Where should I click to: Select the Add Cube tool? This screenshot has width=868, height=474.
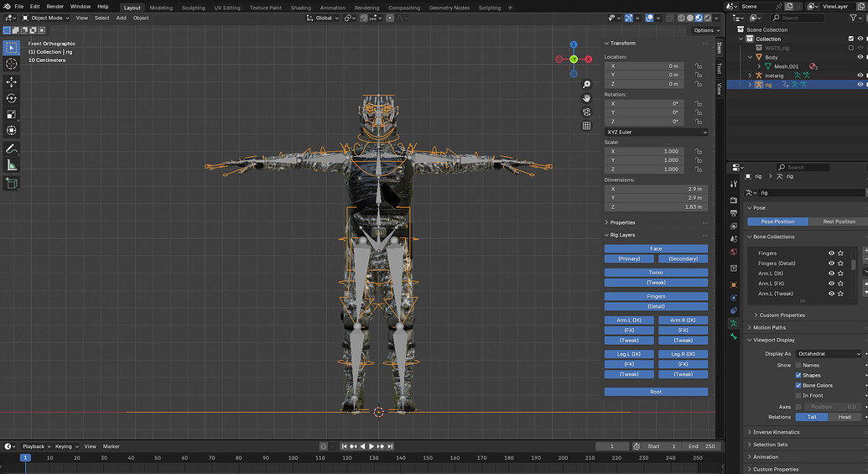[11, 183]
